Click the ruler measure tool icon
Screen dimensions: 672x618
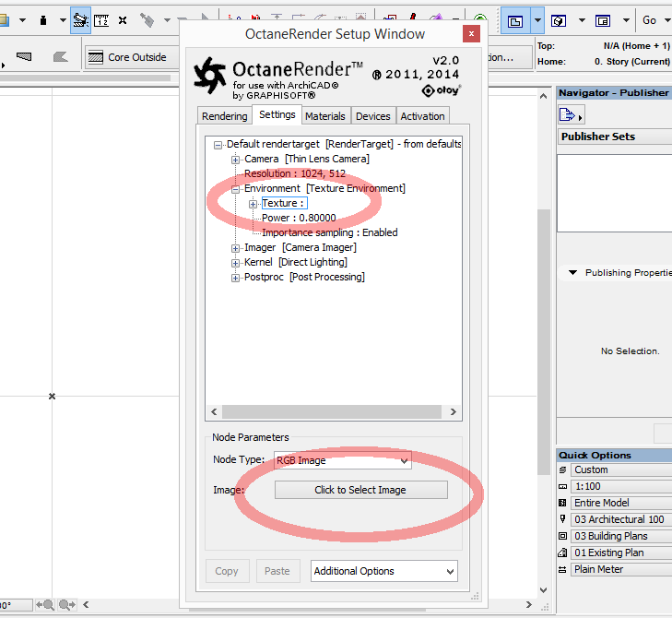click(101, 20)
